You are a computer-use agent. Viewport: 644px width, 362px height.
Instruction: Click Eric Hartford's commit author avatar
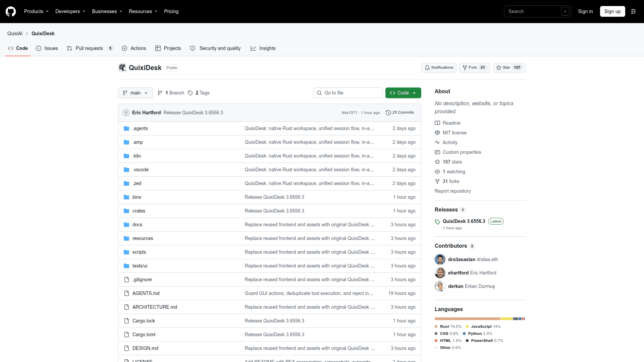[126, 113]
